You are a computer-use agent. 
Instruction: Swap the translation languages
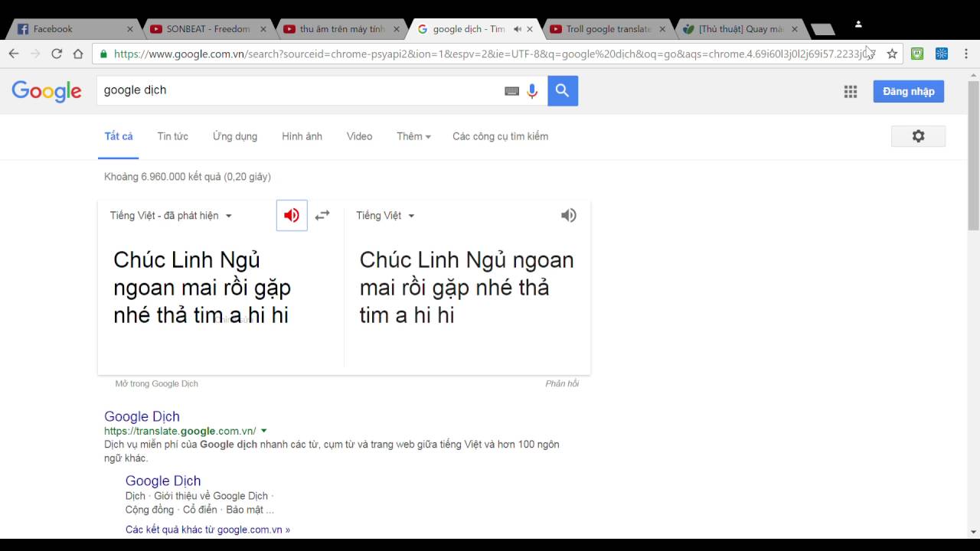pyautogui.click(x=322, y=215)
